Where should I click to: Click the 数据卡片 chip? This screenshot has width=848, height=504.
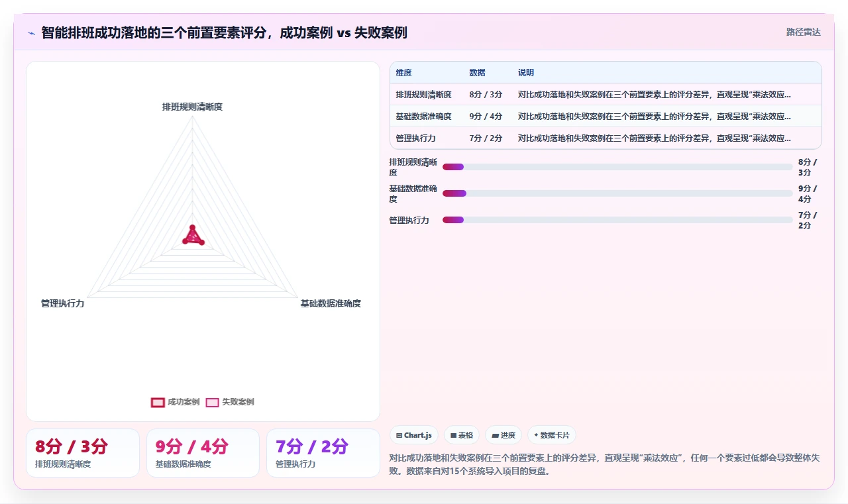552,435
